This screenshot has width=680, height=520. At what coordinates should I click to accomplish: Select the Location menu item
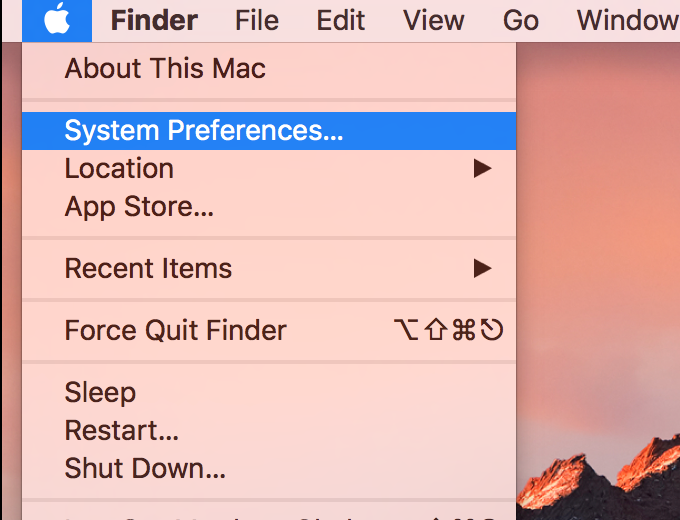(119, 168)
